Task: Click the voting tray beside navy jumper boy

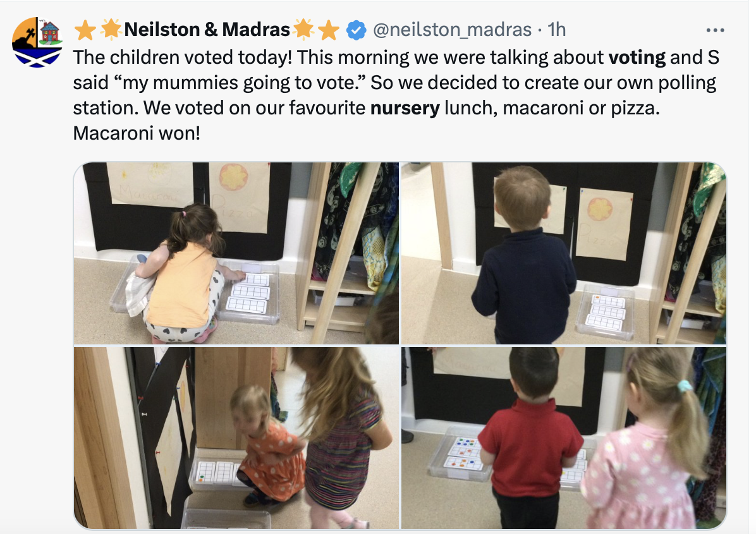Action: point(606,312)
